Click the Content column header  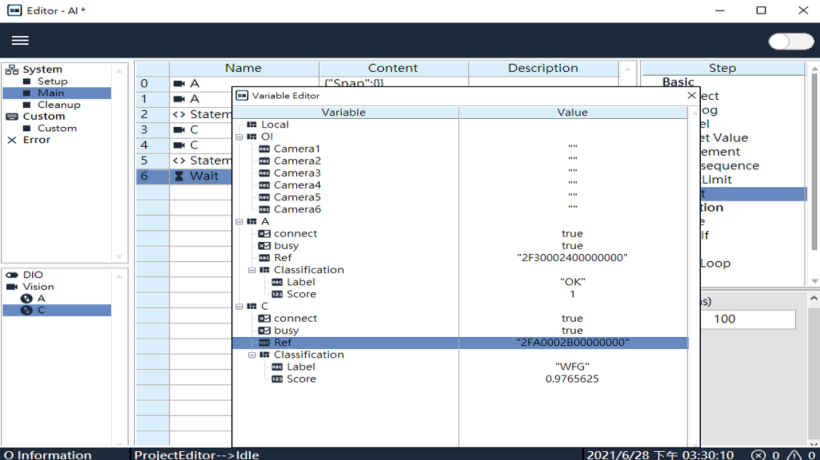click(393, 68)
